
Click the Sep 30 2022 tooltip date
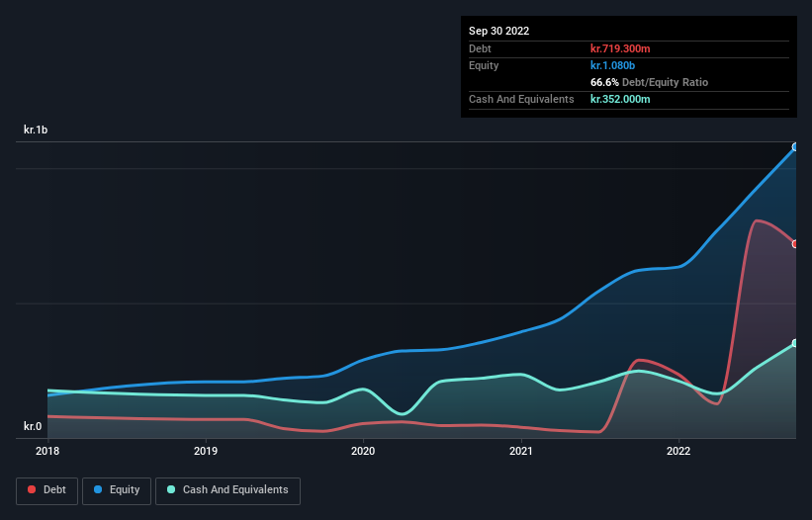tap(499, 31)
